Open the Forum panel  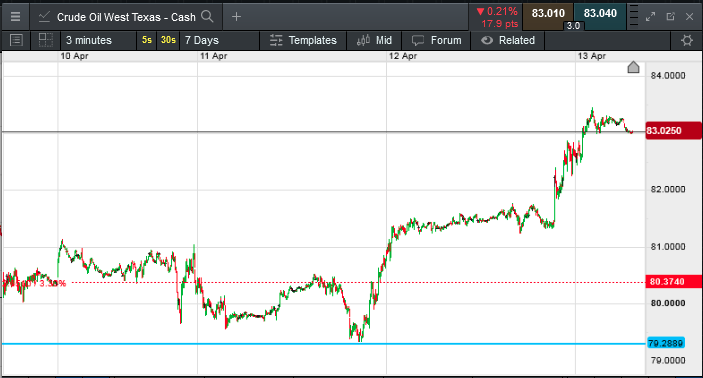coord(436,40)
